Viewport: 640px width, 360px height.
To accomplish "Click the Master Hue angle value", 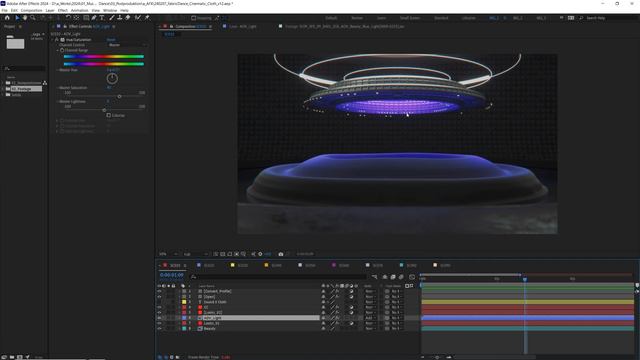I will click(113, 70).
